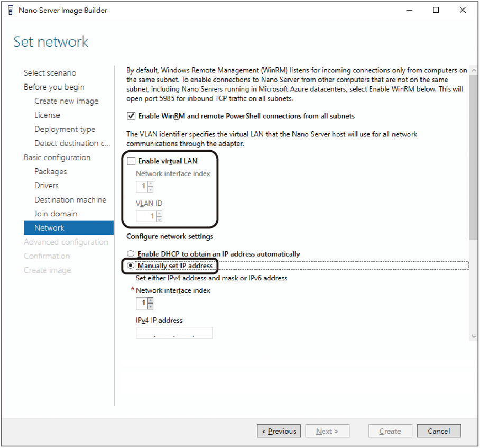Image resolution: width=480 pixels, height=448 pixels.
Task: Click the Set network page heading
Action: point(51,42)
